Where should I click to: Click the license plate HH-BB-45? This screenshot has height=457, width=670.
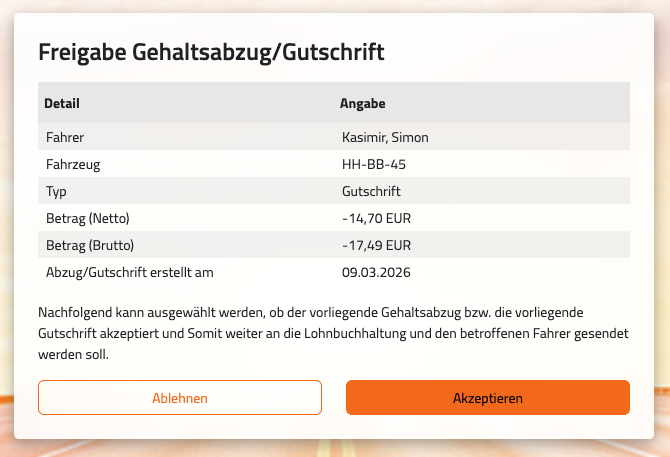374,164
